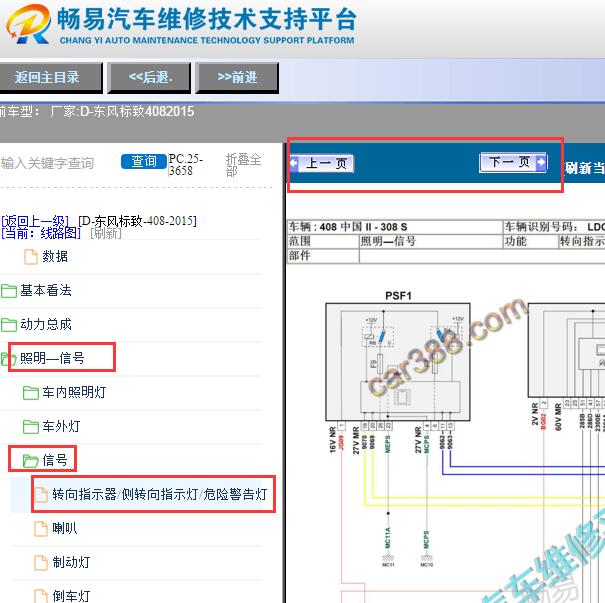Click the MC11A connector label in diagram
The image size is (605, 603).
388,538
